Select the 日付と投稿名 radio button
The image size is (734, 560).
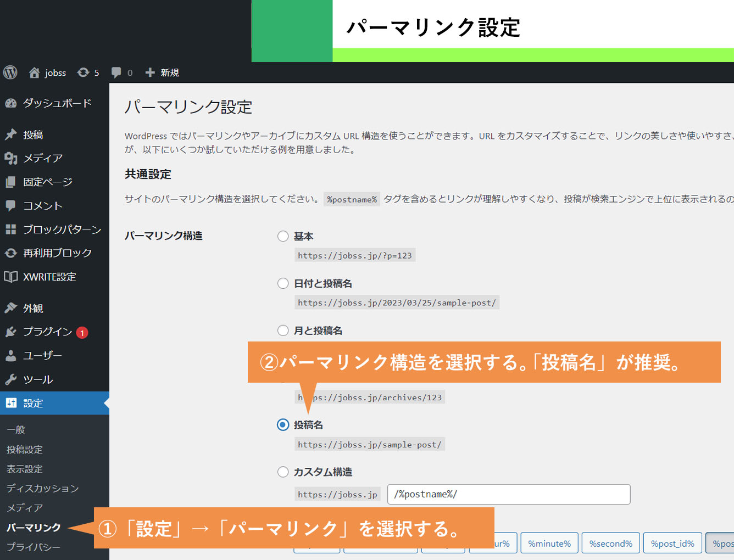(x=283, y=283)
